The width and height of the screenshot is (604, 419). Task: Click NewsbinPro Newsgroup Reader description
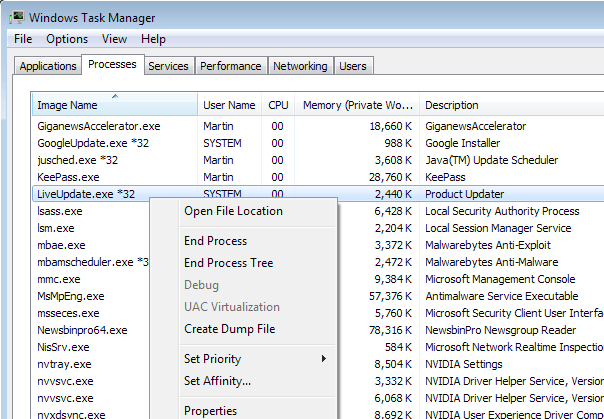(500, 330)
